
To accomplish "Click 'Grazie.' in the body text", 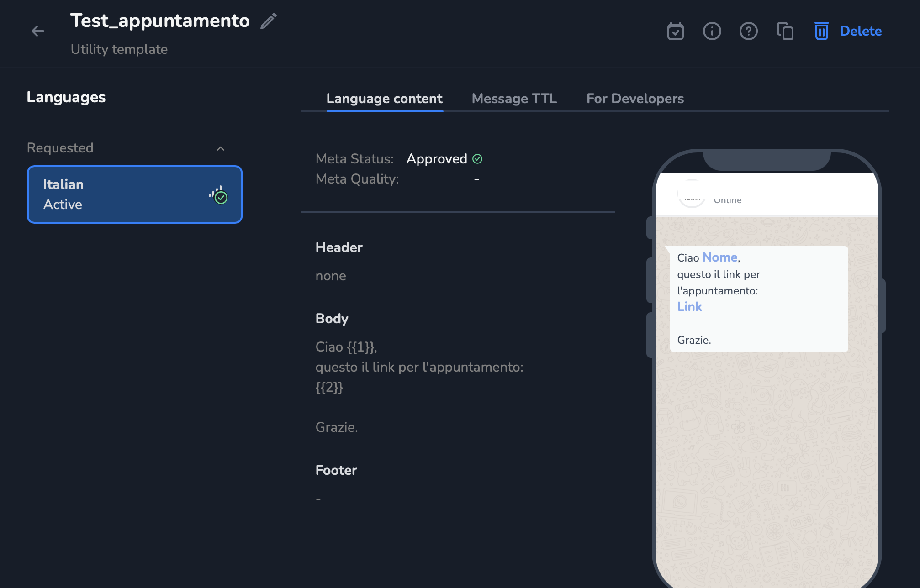I will 337,427.
